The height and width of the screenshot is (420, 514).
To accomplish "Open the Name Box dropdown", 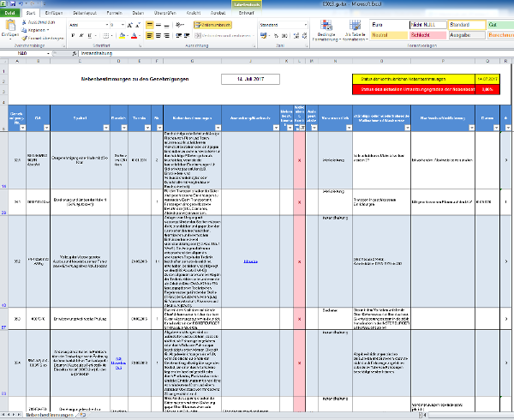I will [49, 53].
